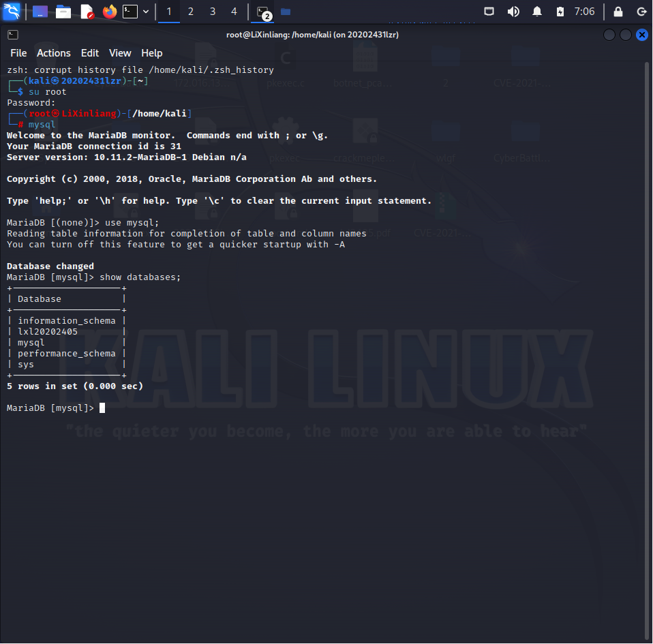Close the terminal window
This screenshot has width=653, height=644.
click(x=642, y=35)
